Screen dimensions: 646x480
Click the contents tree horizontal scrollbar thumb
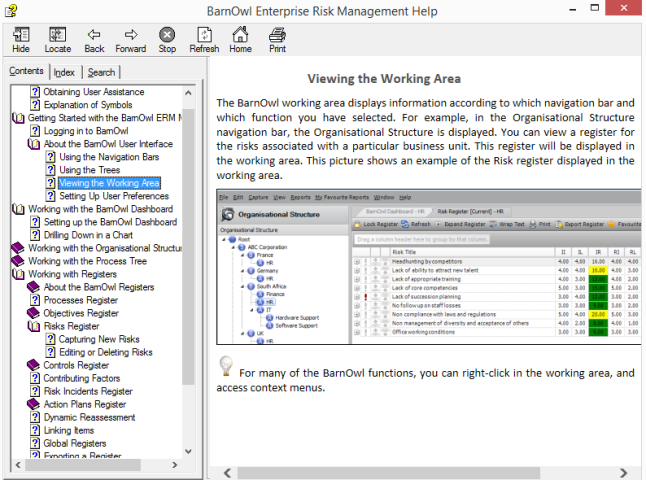pyautogui.click(x=83, y=465)
